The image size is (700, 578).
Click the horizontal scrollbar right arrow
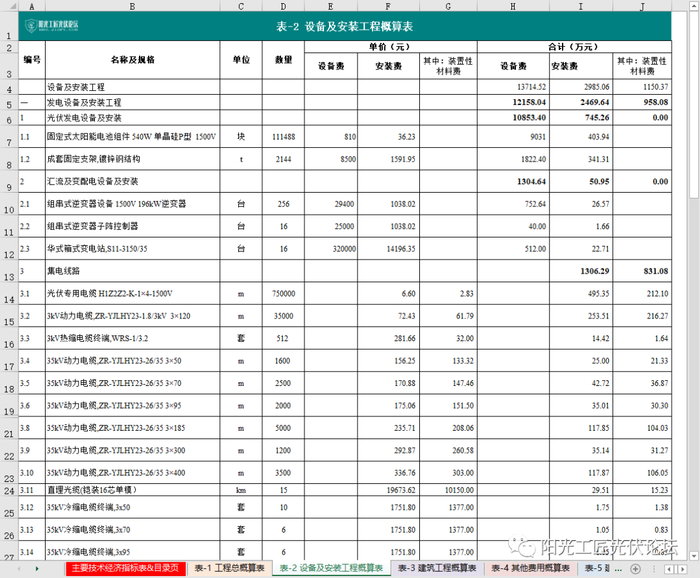pyautogui.click(x=682, y=569)
